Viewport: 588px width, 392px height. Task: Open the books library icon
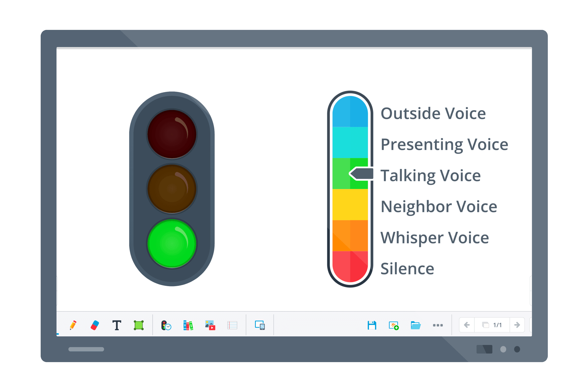pos(188,325)
